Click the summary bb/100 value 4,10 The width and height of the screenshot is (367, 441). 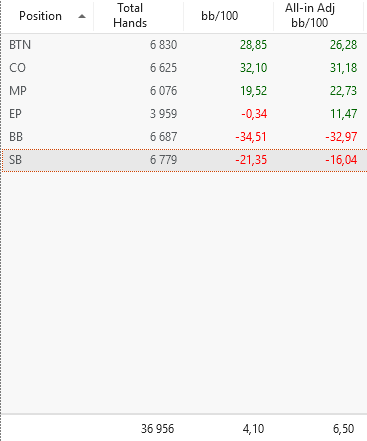click(253, 429)
